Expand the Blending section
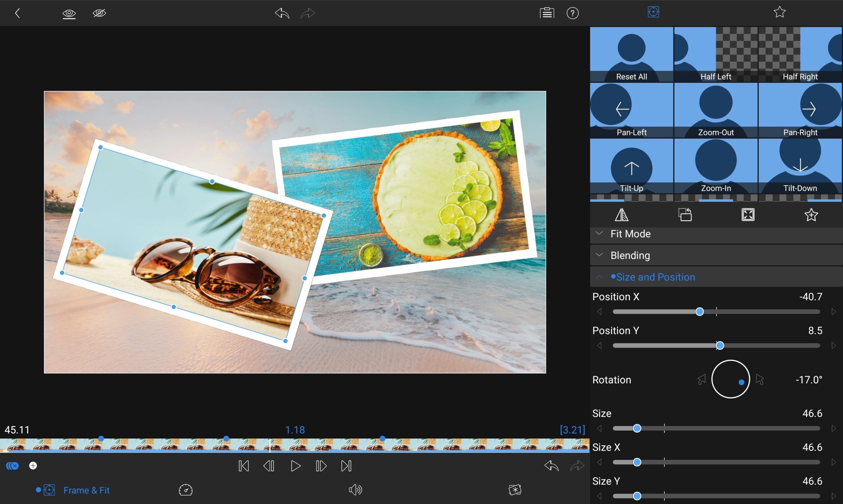The height and width of the screenshot is (504, 843). (630, 255)
